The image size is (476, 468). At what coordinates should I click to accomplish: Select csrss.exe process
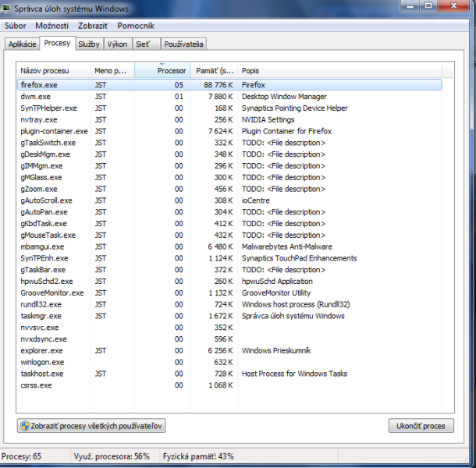tap(229, 385)
